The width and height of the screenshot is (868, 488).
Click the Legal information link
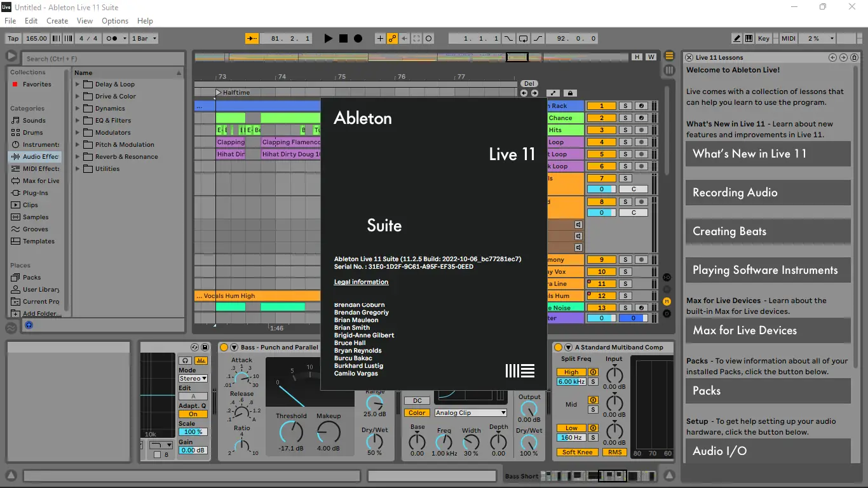(x=361, y=282)
